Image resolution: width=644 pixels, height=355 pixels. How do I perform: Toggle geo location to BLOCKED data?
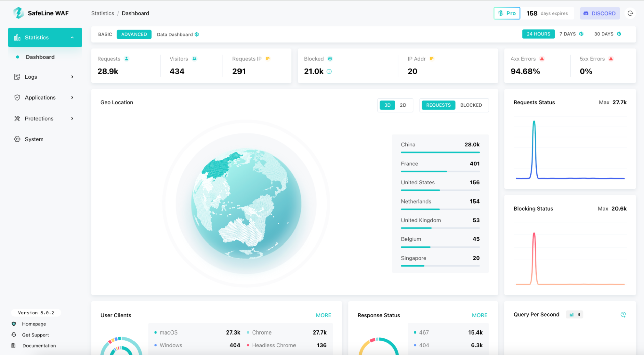(x=471, y=105)
